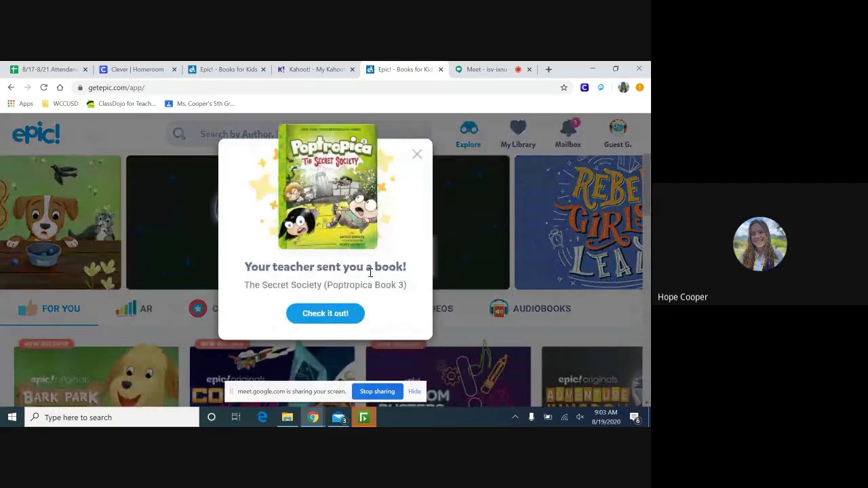Reload the current page
The width and height of the screenshot is (868, 488).
pyautogui.click(x=43, y=87)
